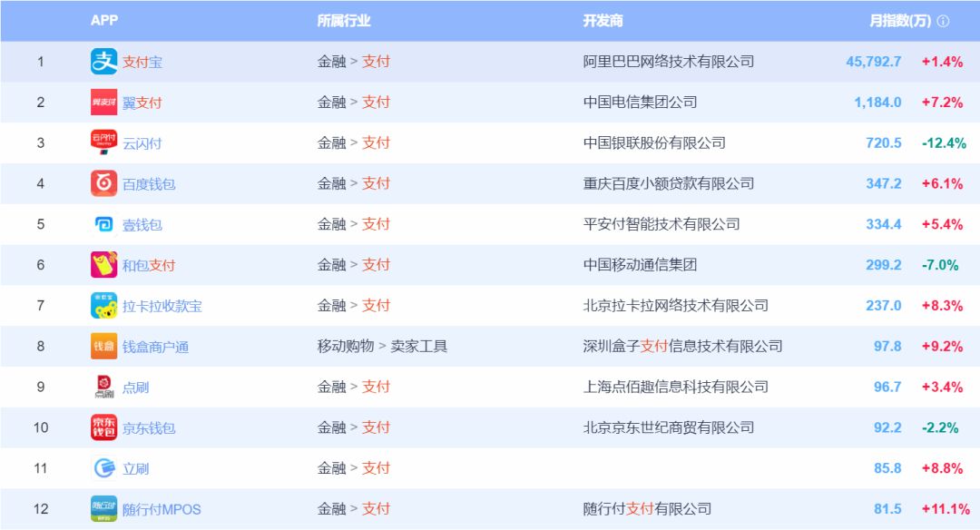The width and height of the screenshot is (980, 530).
Task: Click the monthly index value 96.7
Action: 887,387
